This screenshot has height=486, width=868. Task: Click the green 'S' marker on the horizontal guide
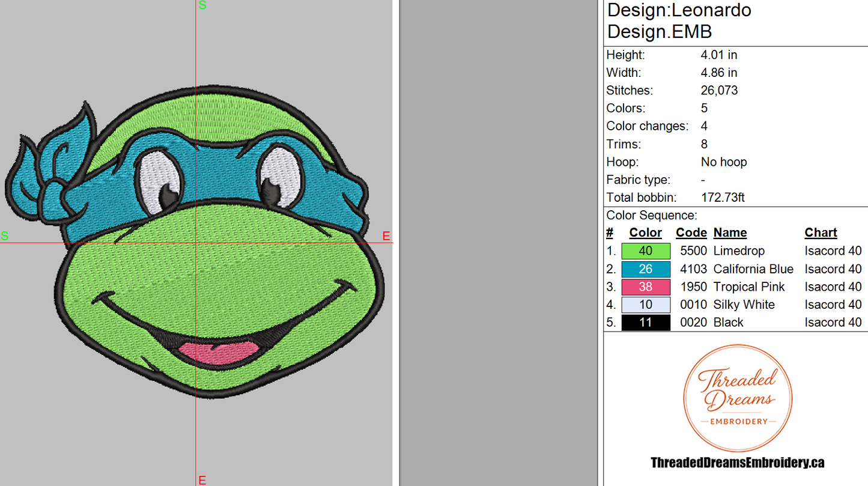[5, 235]
